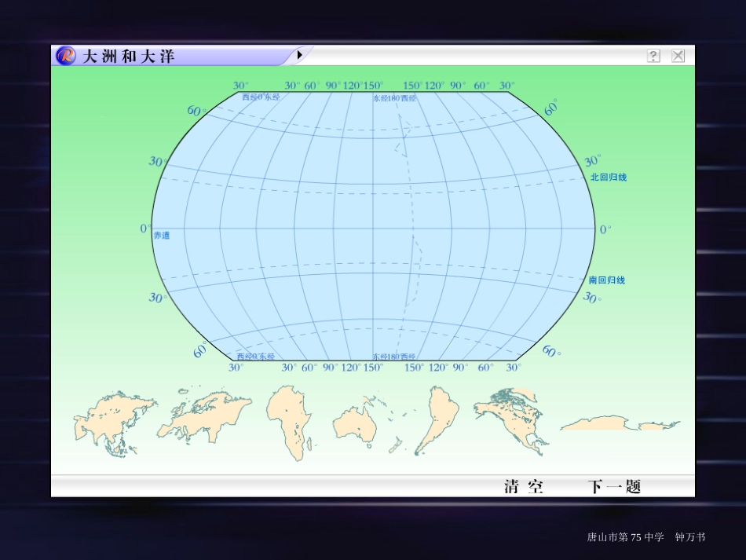Screen dimensions: 746x560
Task: Click the 清空 button
Action: pyautogui.click(x=524, y=486)
